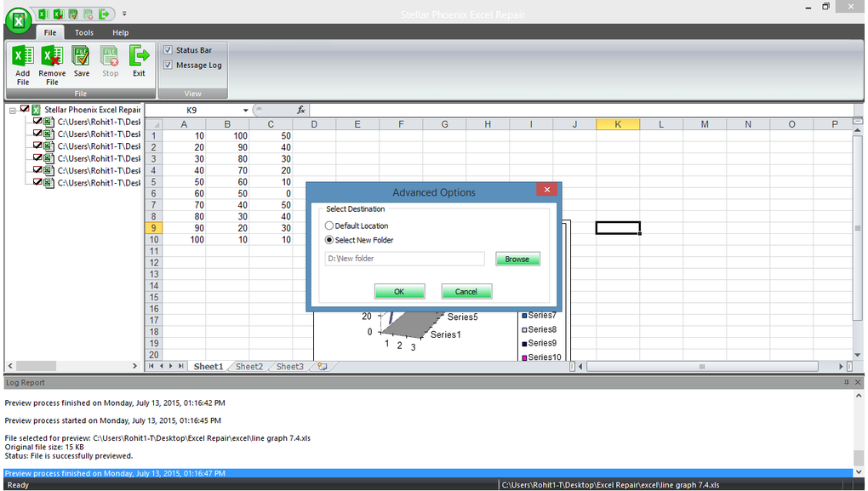
Task: Collapse the Stellar Phoenix Excel Repair tree root
Action: pos(13,111)
